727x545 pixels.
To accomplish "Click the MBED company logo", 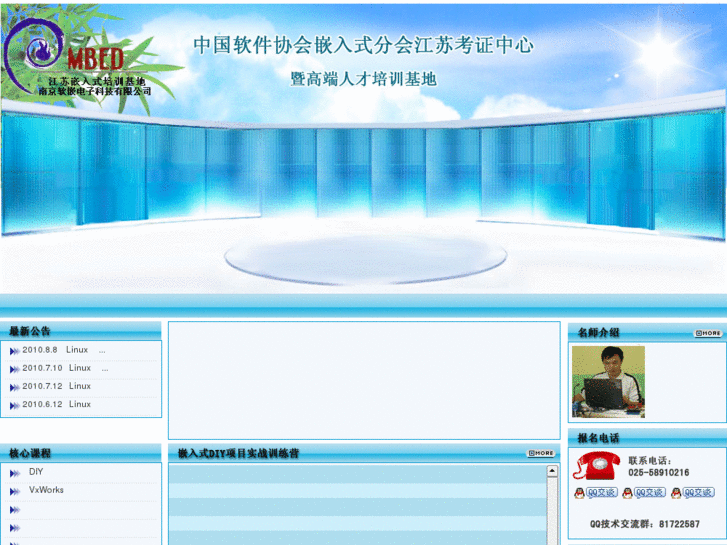I will 79,58.
